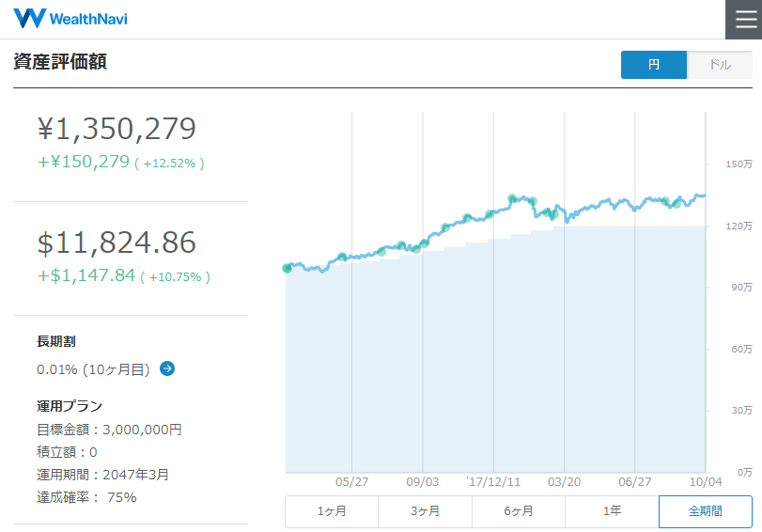Click the 03/20 date axis label

(x=564, y=482)
